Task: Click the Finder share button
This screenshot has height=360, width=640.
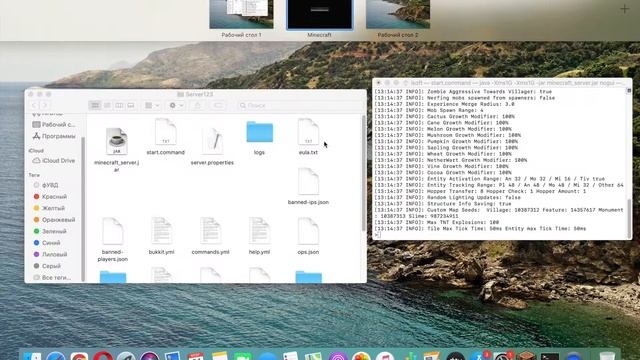Action: [198, 105]
